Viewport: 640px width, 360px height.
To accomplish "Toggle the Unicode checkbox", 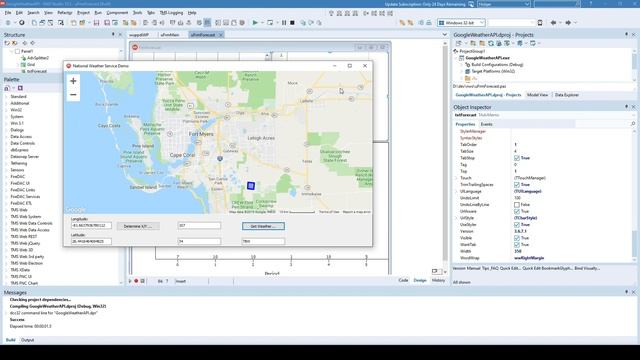I will (517, 211).
